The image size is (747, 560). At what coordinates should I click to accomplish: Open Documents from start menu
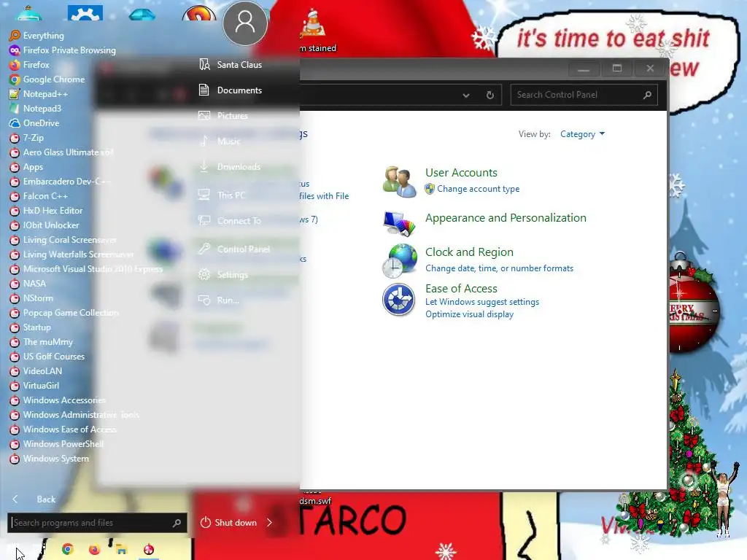tap(231, 90)
